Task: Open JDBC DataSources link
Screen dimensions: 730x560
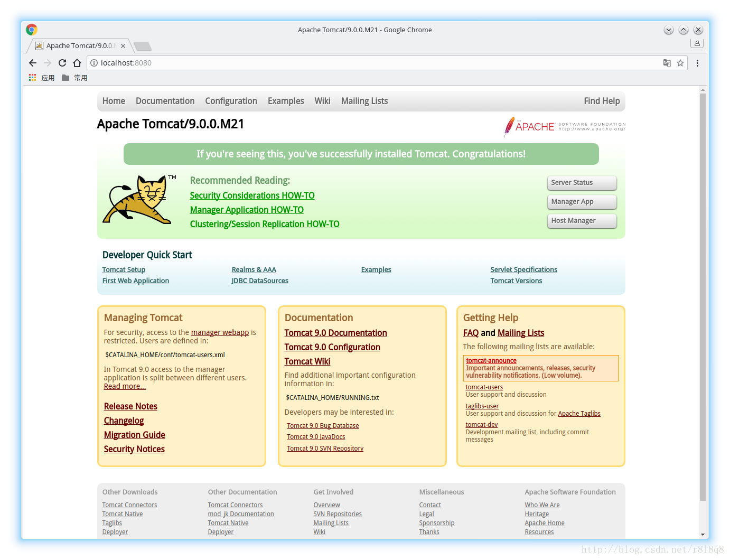Action: coord(260,281)
